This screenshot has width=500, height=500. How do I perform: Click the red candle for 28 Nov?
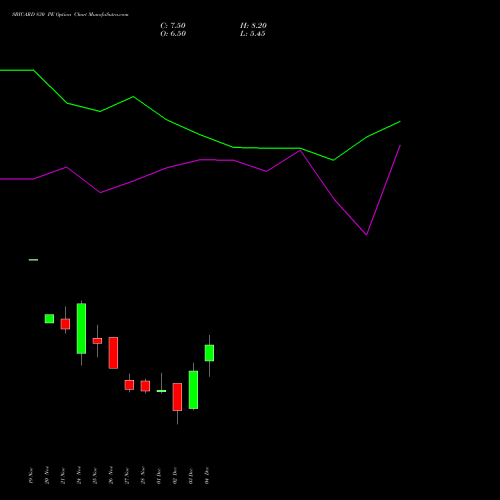point(145,386)
